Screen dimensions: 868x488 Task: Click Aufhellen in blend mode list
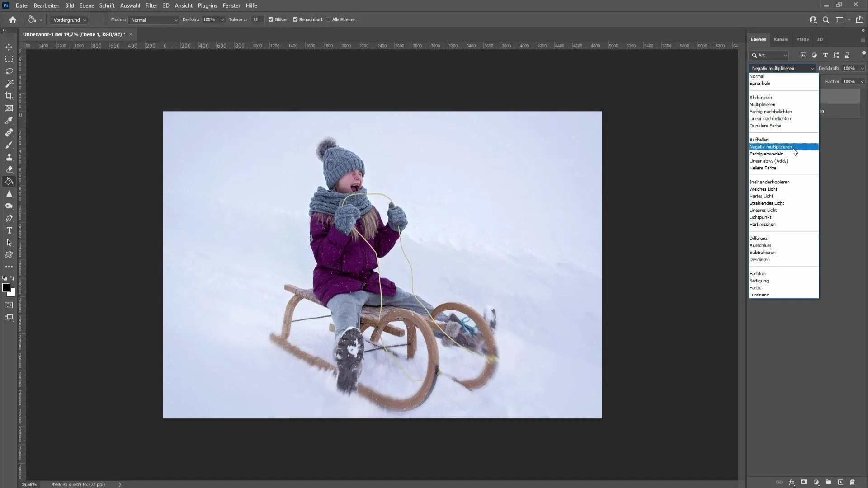pyautogui.click(x=760, y=140)
